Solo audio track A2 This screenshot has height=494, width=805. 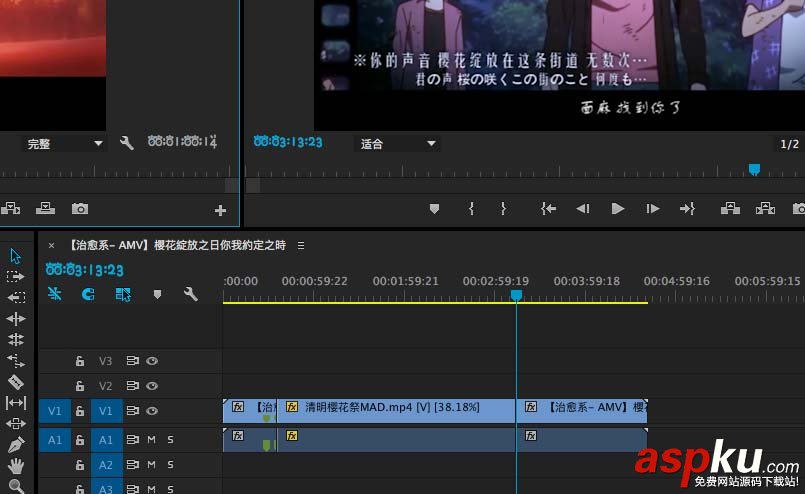[170, 465]
